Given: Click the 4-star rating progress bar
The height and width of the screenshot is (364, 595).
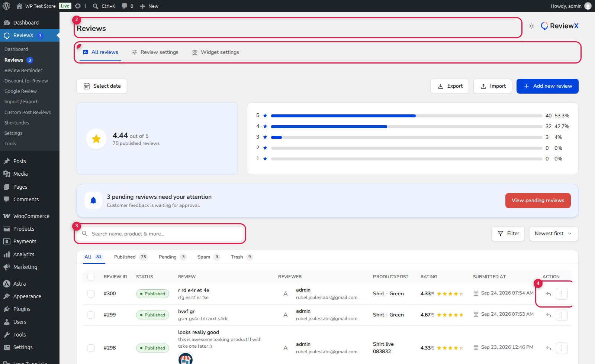Looking at the screenshot, I should tap(407, 127).
